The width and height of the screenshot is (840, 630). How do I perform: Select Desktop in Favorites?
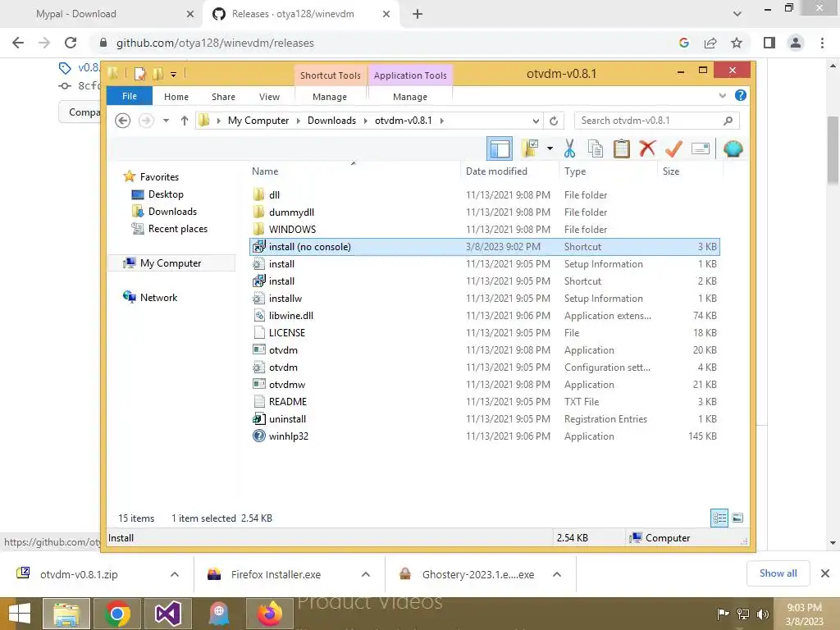166,194
